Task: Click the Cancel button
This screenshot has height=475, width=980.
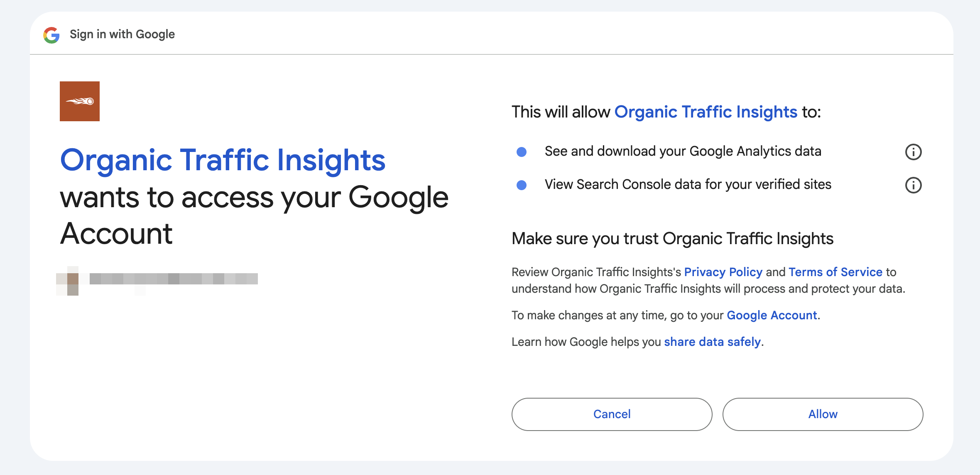Action: (612, 414)
